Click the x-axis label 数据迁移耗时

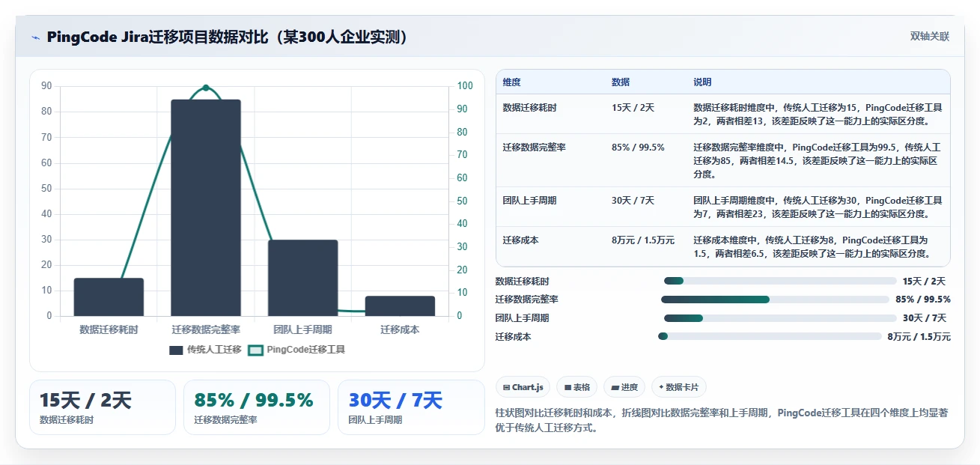tap(109, 329)
